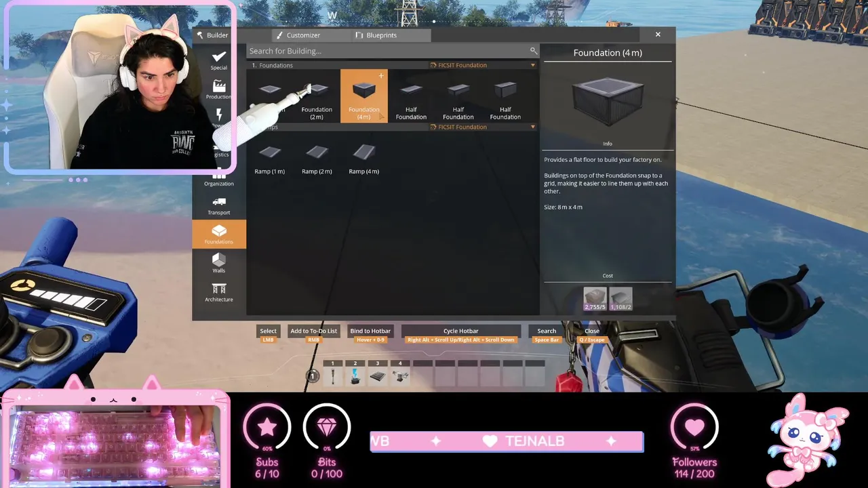The width and height of the screenshot is (868, 488).
Task: Open the Production build category
Action: [x=218, y=89]
